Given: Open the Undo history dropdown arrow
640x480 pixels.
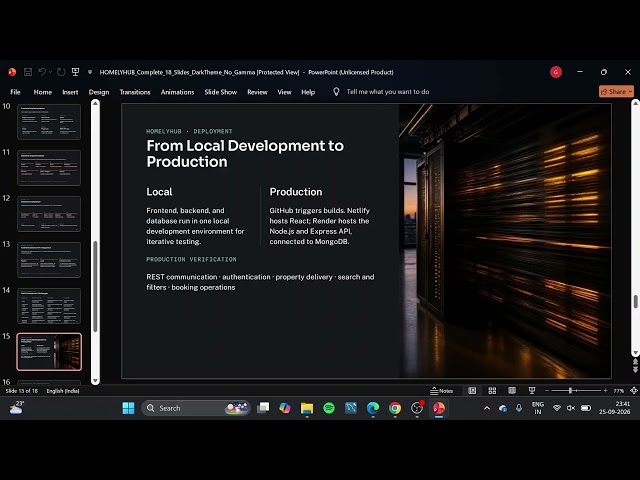Looking at the screenshot, I should pyautogui.click(x=50, y=72).
